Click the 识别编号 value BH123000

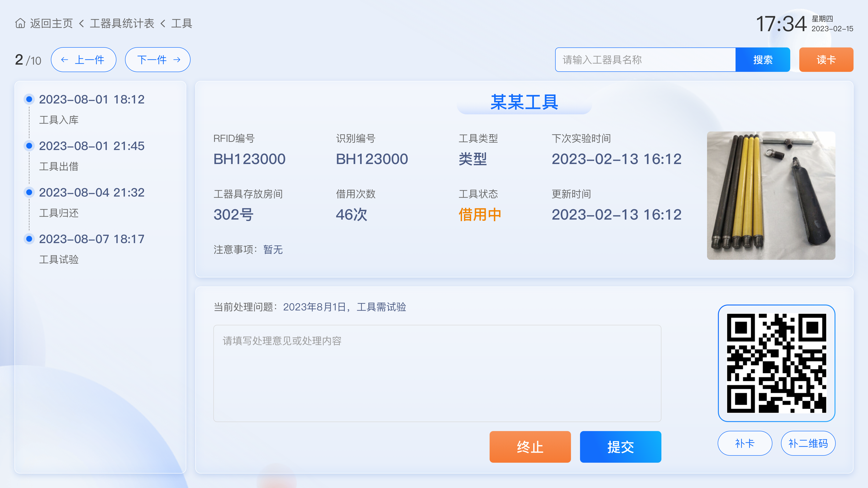click(x=372, y=159)
